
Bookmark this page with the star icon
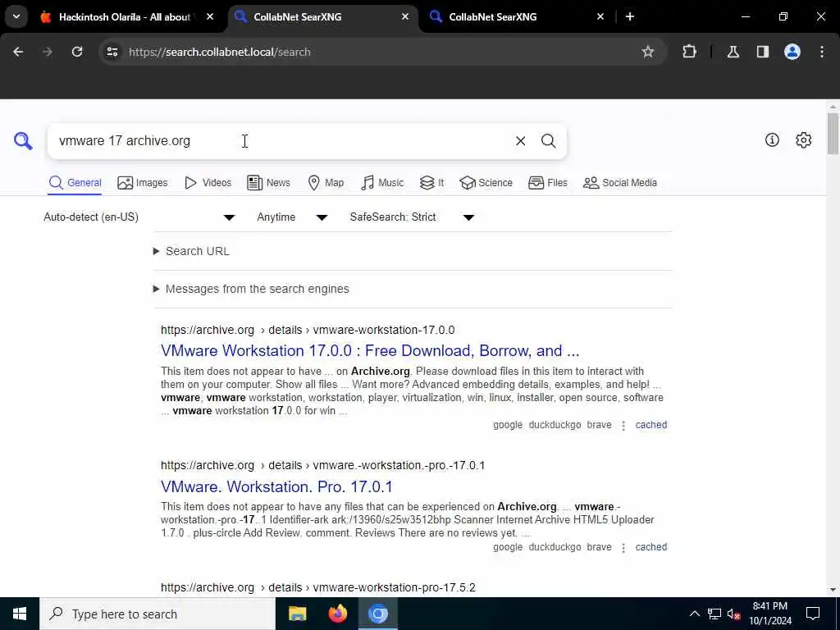[648, 52]
